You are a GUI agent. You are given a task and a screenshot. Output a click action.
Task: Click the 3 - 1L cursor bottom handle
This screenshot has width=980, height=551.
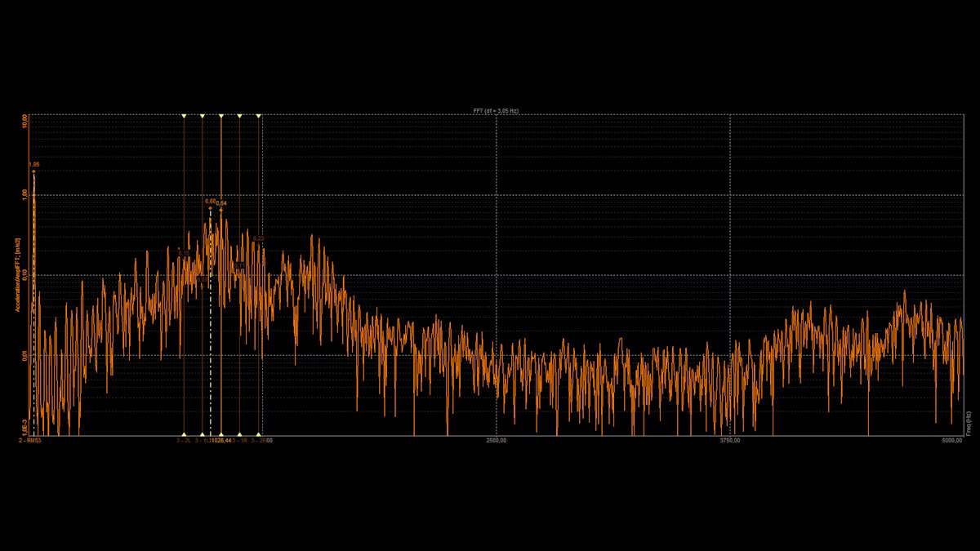pos(203,434)
